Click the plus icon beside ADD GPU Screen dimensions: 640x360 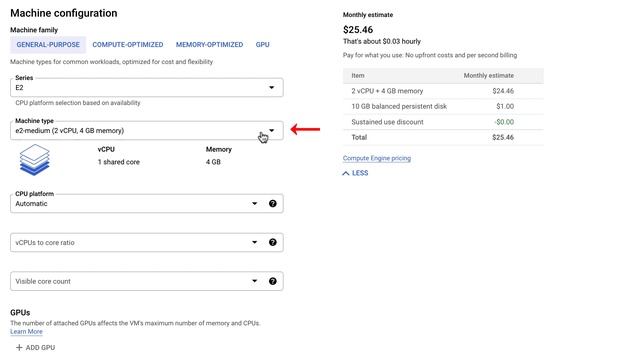click(19, 348)
